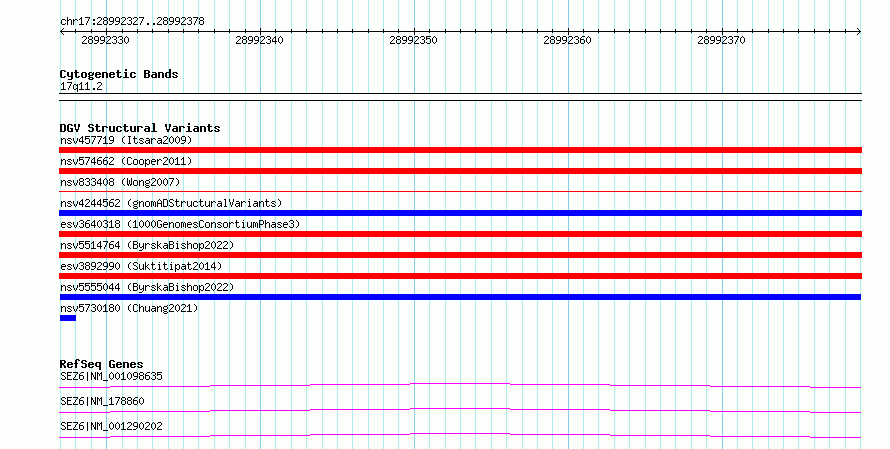The height and width of the screenshot is (449, 890).
Task: Click the blue bar under nsv4244562
Action: pyautogui.click(x=460, y=213)
